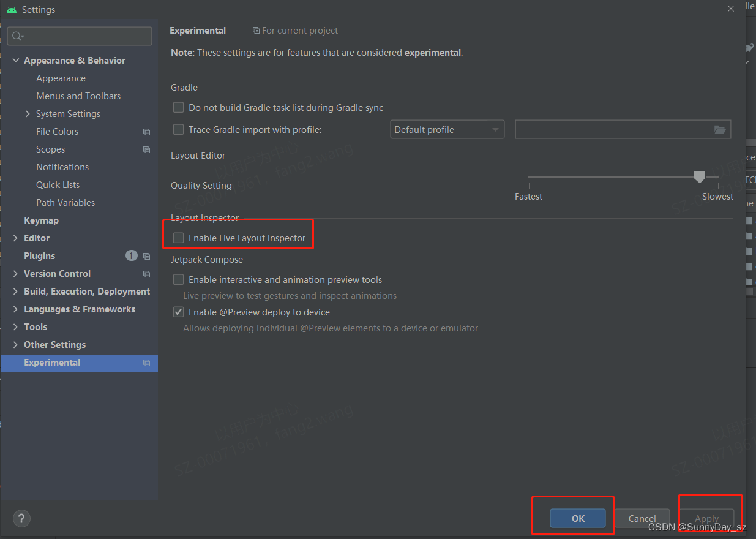
Task: Click the Apply button
Action: pos(707,518)
